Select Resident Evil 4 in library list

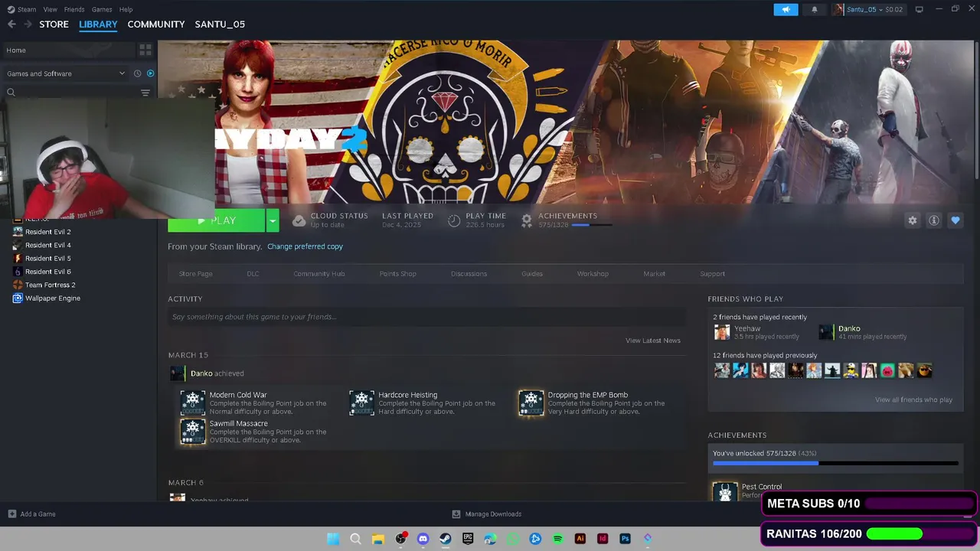point(47,245)
